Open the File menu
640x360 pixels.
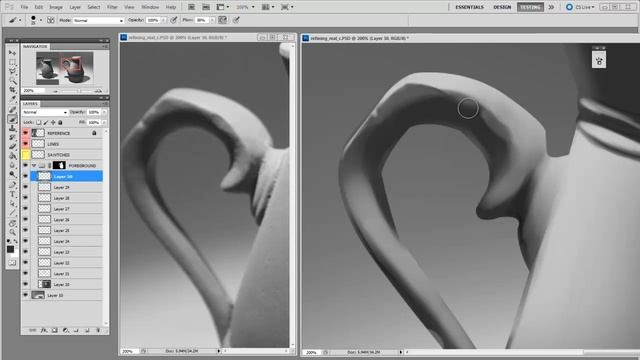tap(24, 7)
